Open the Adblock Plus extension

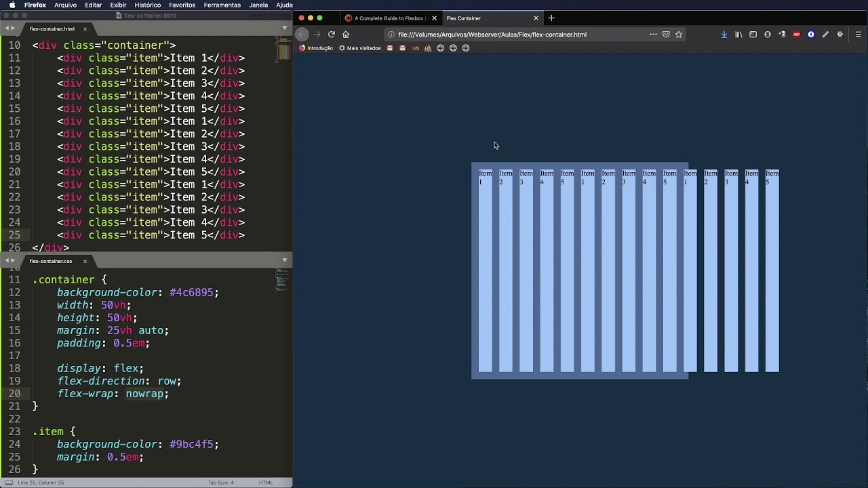797,35
